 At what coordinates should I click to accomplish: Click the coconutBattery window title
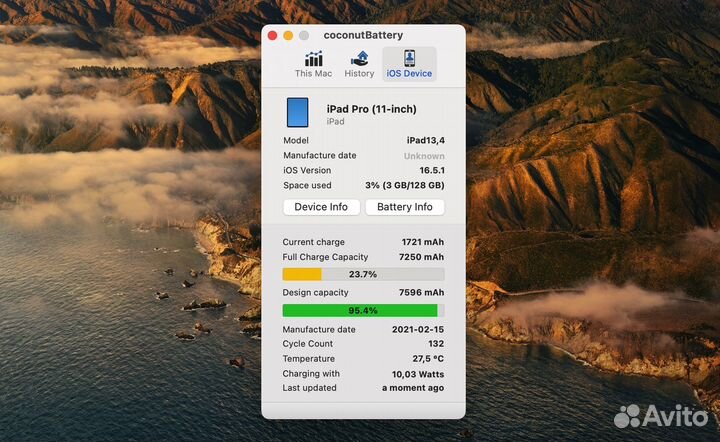click(363, 35)
